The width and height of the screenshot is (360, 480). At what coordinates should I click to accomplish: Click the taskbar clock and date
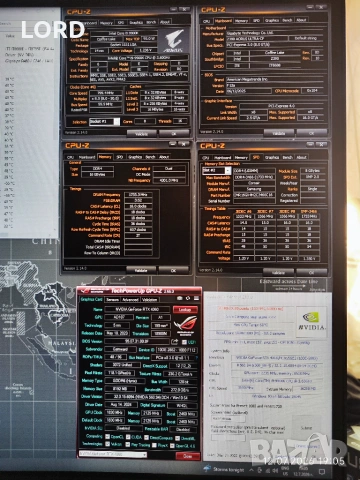coord(303,471)
